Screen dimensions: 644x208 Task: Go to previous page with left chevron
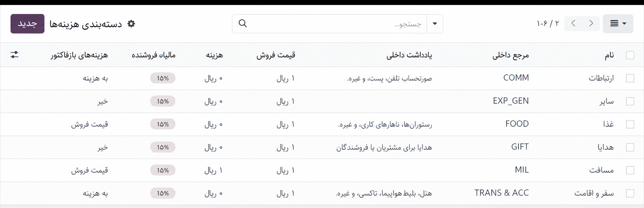[x=573, y=23]
